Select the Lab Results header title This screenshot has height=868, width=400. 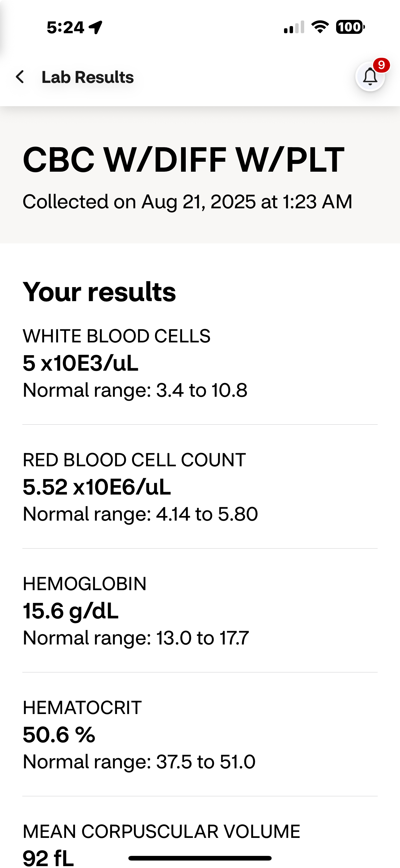(x=87, y=77)
